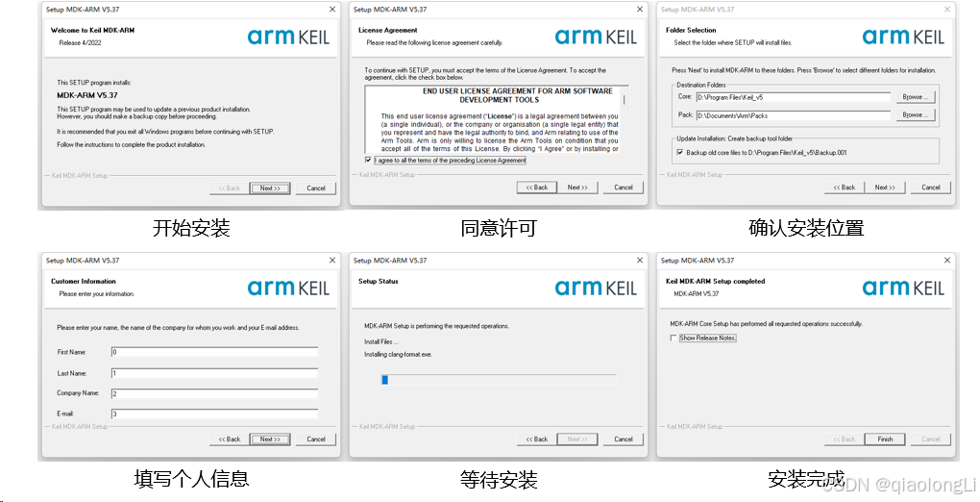This screenshot has width=980, height=502.
Task: Click 'MDK-ARM V5.37' bold text in the Welcome dialog
Action: (86, 95)
